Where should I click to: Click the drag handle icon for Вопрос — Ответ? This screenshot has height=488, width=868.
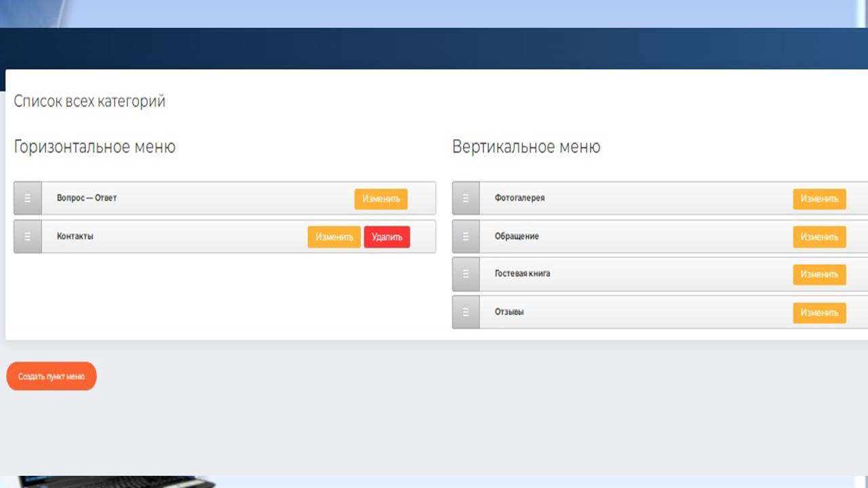[x=28, y=199]
